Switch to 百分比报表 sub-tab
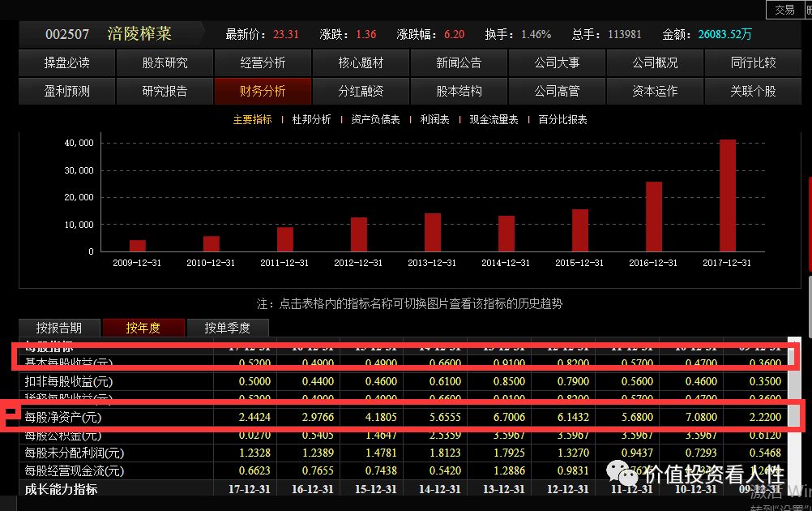This screenshot has height=511, width=812. click(562, 120)
